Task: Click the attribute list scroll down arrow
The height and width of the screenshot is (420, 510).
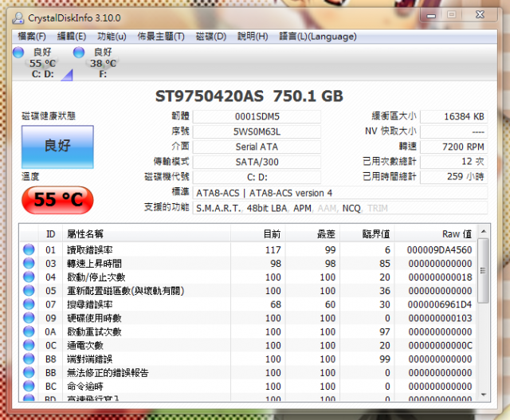Action: (x=484, y=394)
